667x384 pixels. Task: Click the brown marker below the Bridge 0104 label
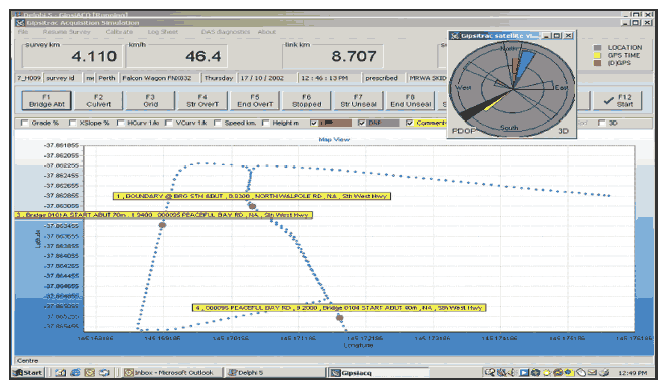(339, 317)
